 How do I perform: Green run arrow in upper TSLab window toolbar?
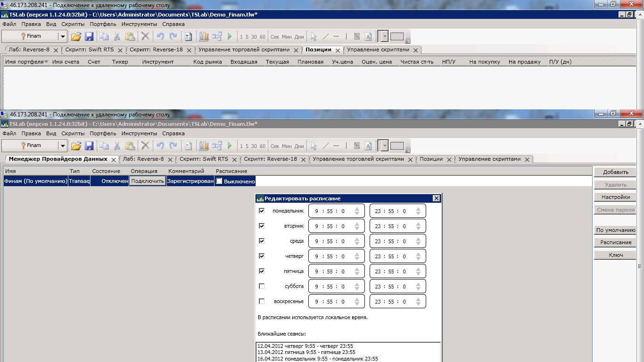click(230, 36)
